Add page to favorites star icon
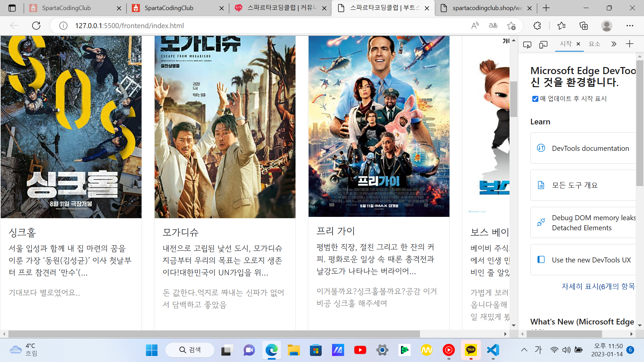This screenshot has height=362, width=644. click(511, 25)
